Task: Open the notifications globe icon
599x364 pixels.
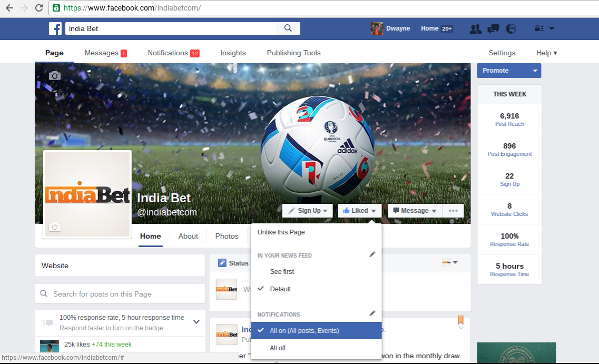Action: click(x=510, y=29)
